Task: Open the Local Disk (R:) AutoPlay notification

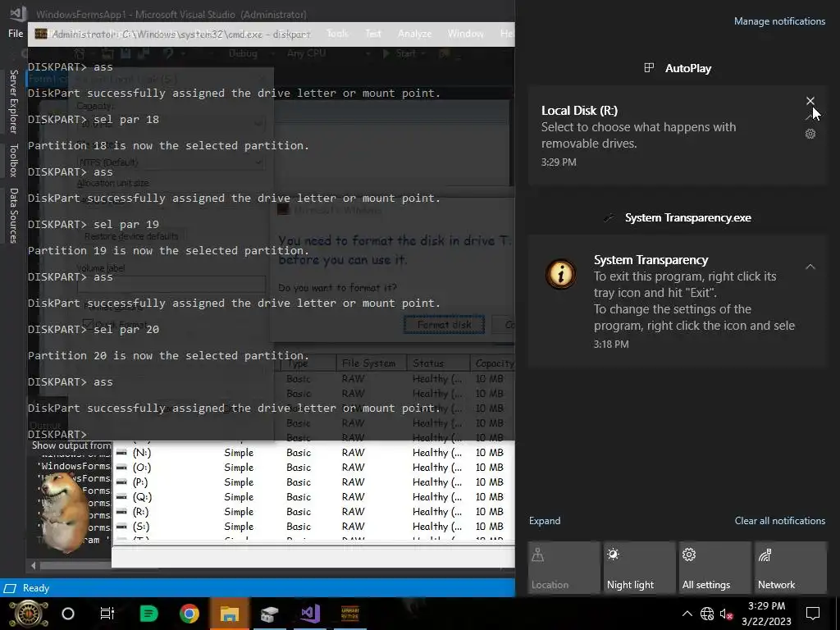Action: tap(678, 135)
